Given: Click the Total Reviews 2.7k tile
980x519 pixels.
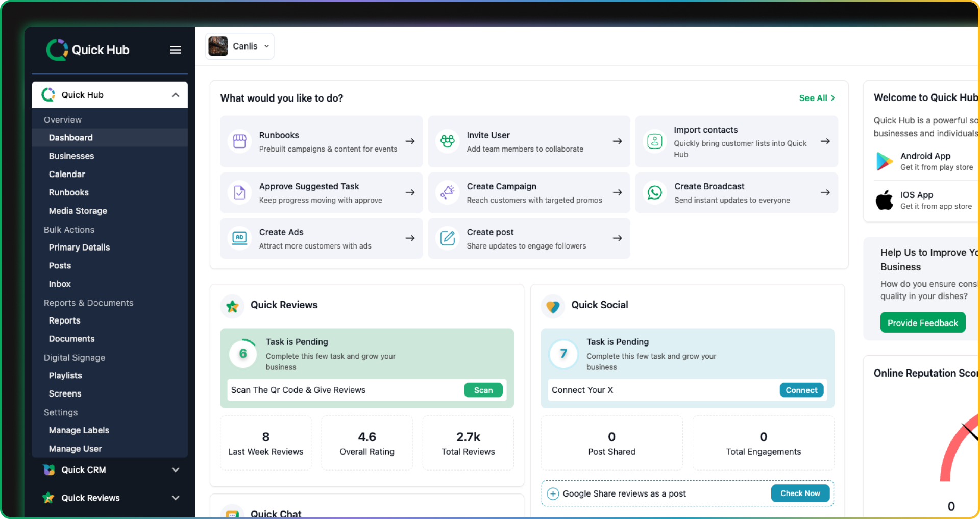Looking at the screenshot, I should [468, 443].
